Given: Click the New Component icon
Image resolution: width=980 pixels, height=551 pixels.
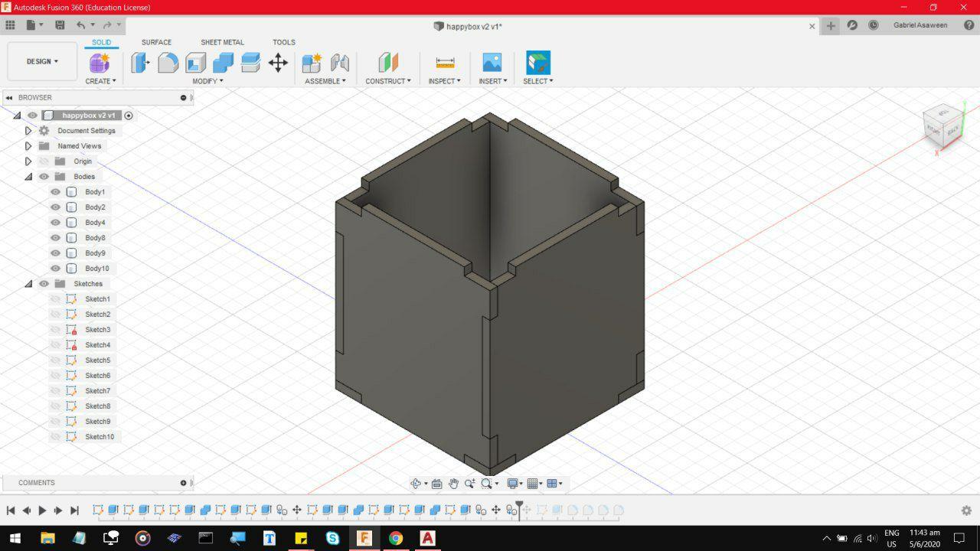Looking at the screenshot, I should point(312,63).
